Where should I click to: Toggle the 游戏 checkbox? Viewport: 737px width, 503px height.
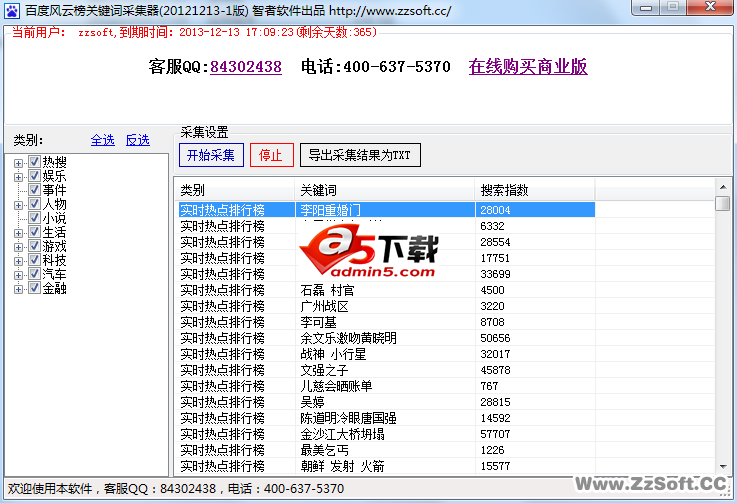click(x=34, y=246)
